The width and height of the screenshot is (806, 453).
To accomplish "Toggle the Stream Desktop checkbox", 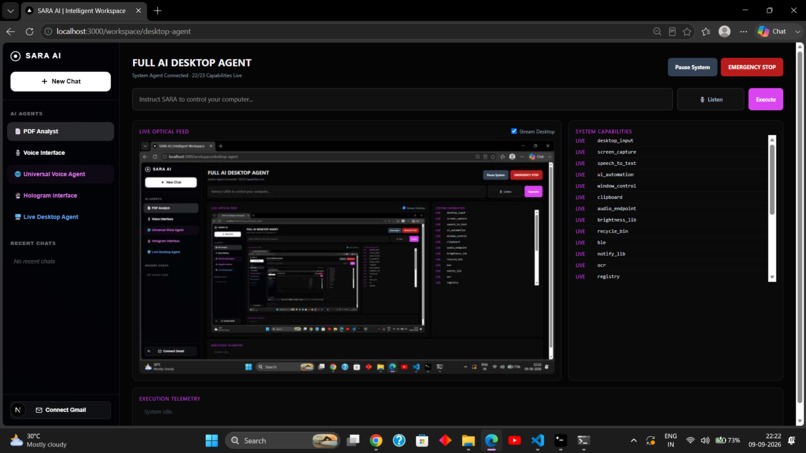I will point(514,131).
